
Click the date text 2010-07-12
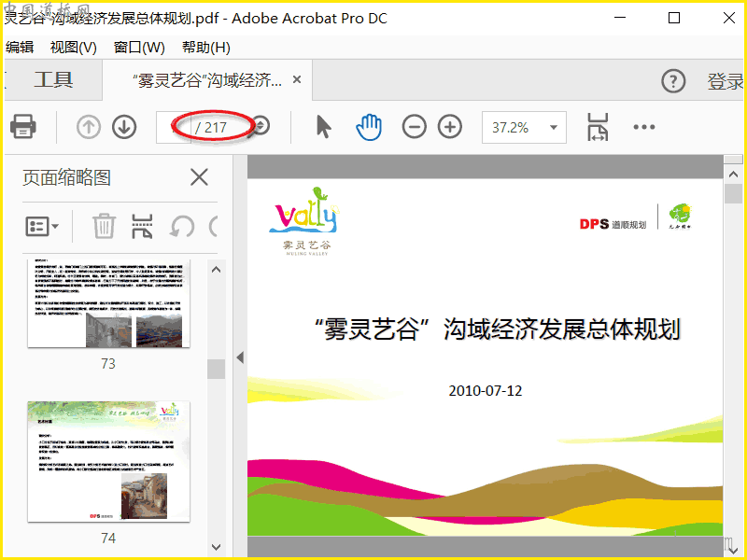[485, 390]
